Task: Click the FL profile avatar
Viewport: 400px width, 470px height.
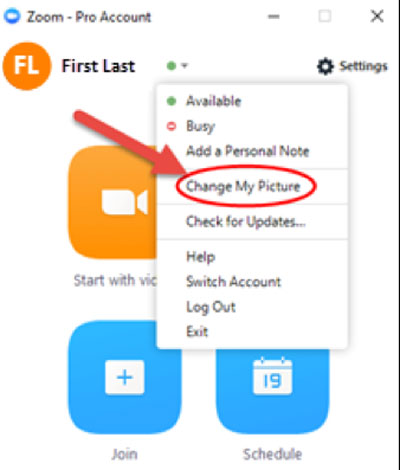Action: pos(27,66)
